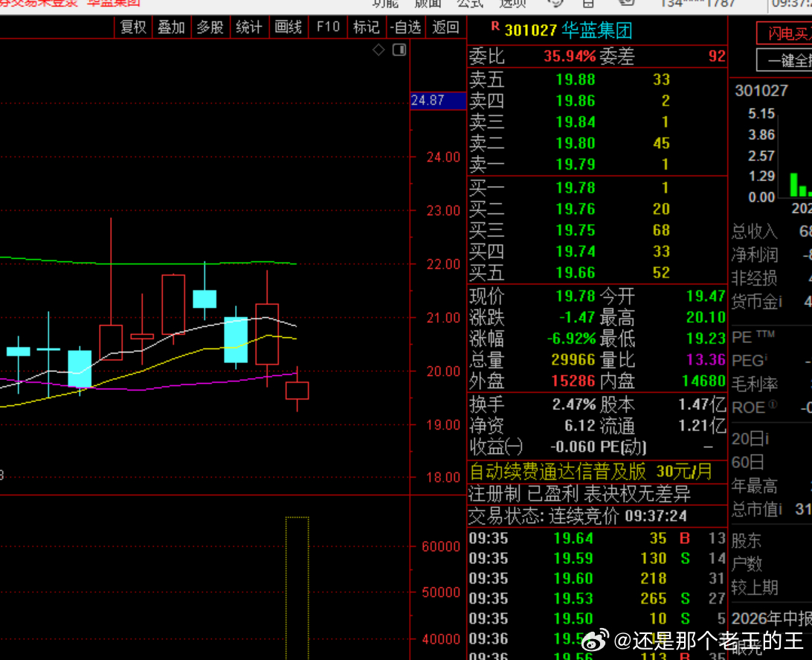Click the 09:35 trade at 19.64

pos(598,538)
